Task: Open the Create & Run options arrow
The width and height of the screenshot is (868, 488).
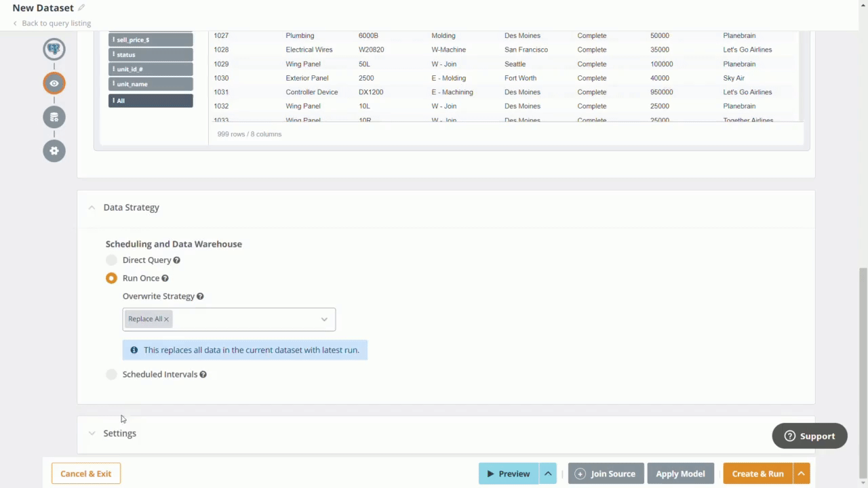Action: [801, 474]
